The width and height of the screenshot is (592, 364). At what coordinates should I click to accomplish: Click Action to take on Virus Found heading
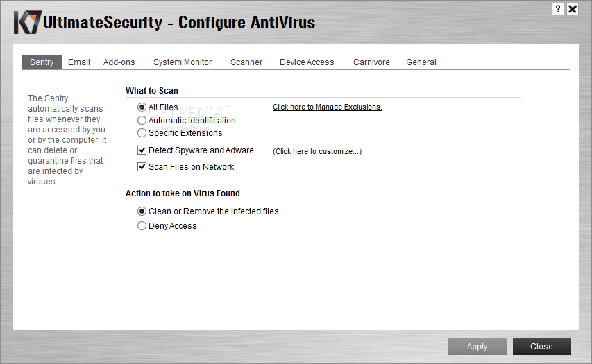183,193
